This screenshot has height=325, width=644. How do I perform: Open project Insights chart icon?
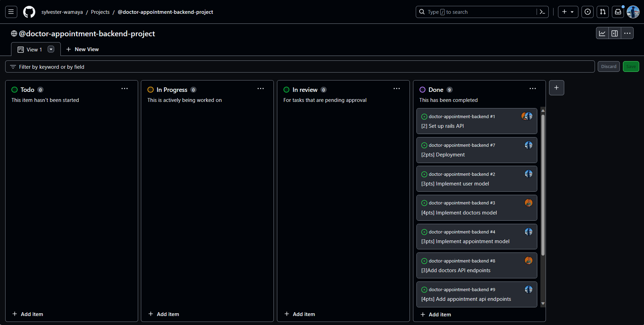[x=602, y=33]
